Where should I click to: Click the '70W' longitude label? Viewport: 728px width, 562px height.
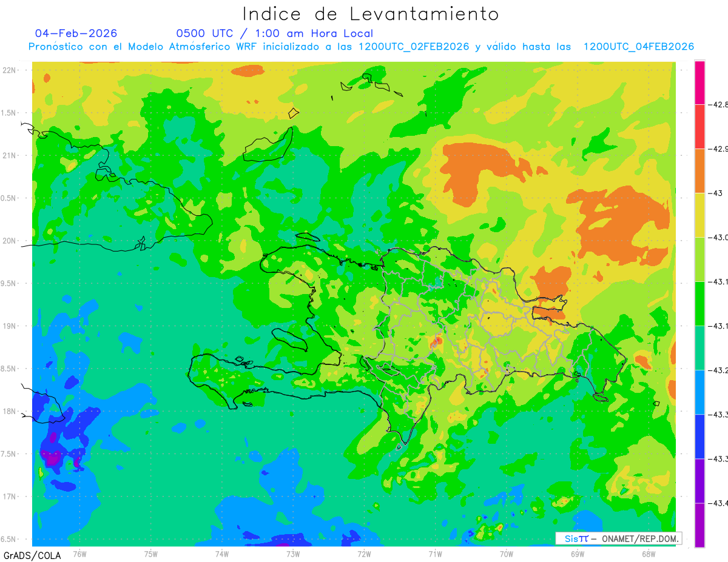[507, 554]
